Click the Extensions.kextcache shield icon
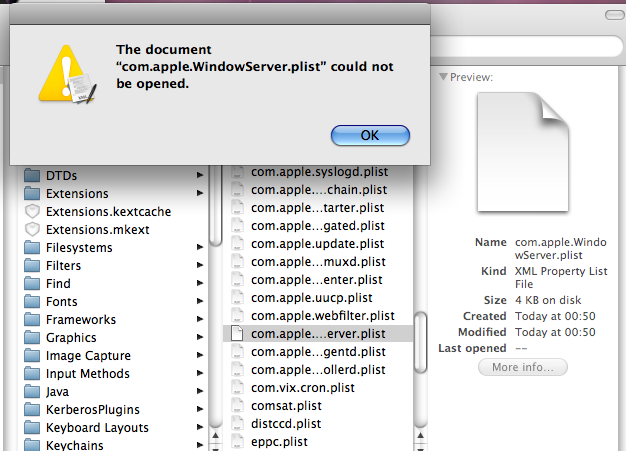 click(32, 211)
